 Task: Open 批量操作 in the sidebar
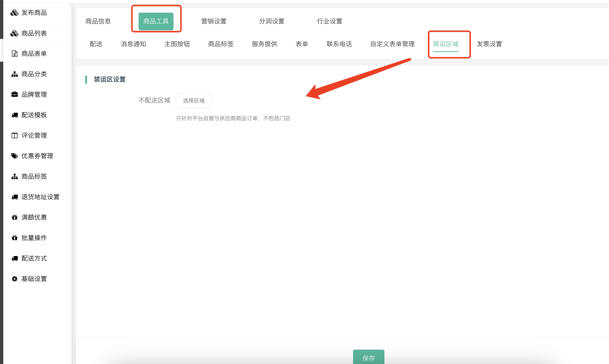coord(34,238)
